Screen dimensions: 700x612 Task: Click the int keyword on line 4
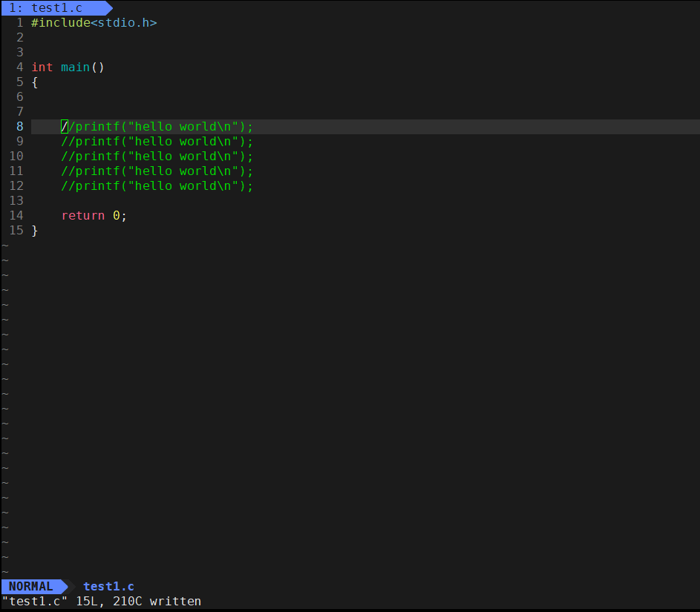coord(42,68)
